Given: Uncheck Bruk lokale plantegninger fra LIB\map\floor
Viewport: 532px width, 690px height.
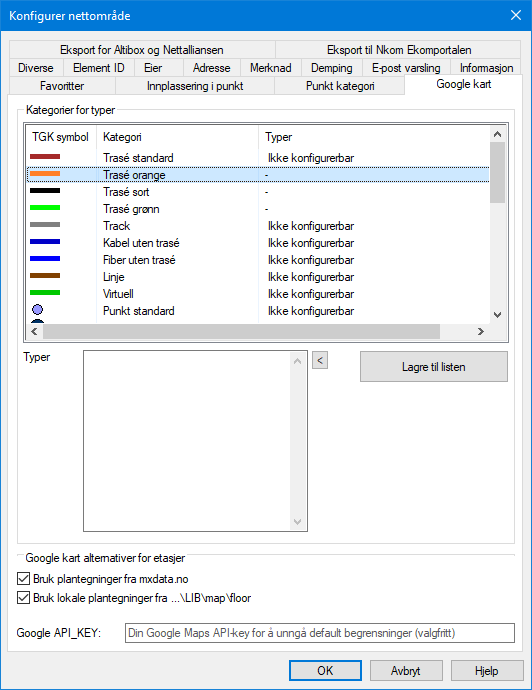Looking at the screenshot, I should [23, 598].
